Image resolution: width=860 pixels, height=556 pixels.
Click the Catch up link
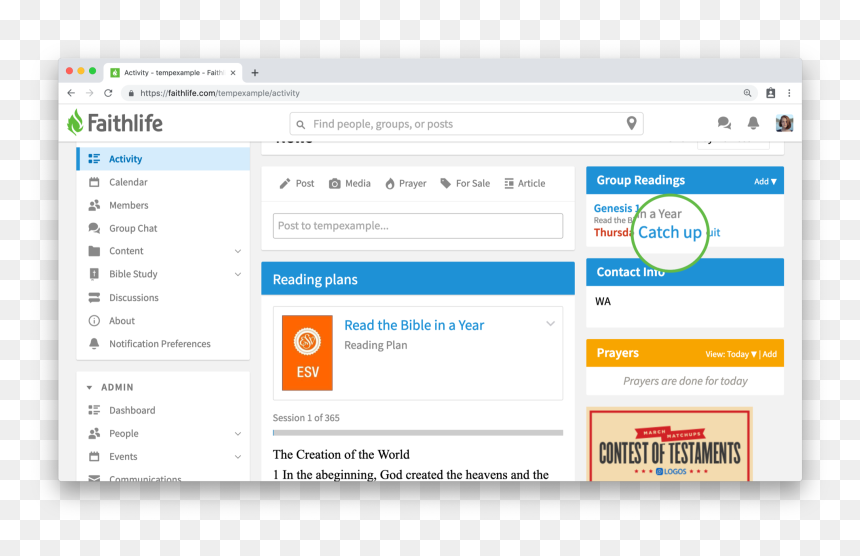click(x=670, y=232)
